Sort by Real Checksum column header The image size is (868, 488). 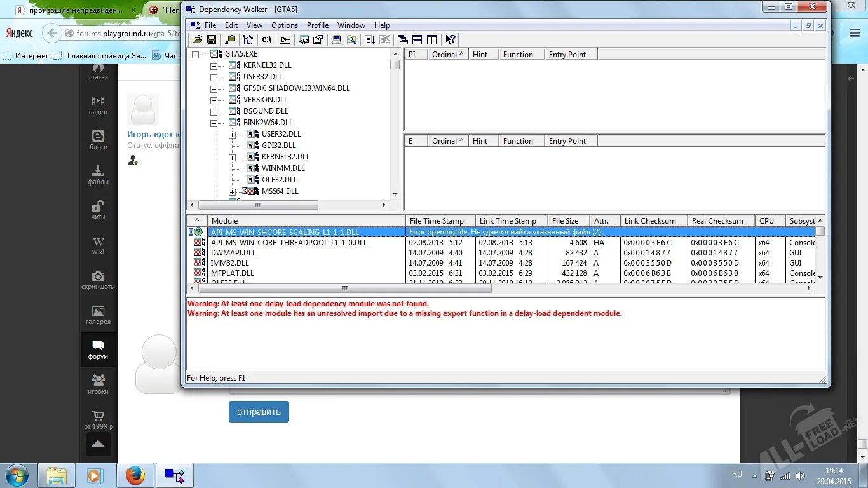pos(721,221)
